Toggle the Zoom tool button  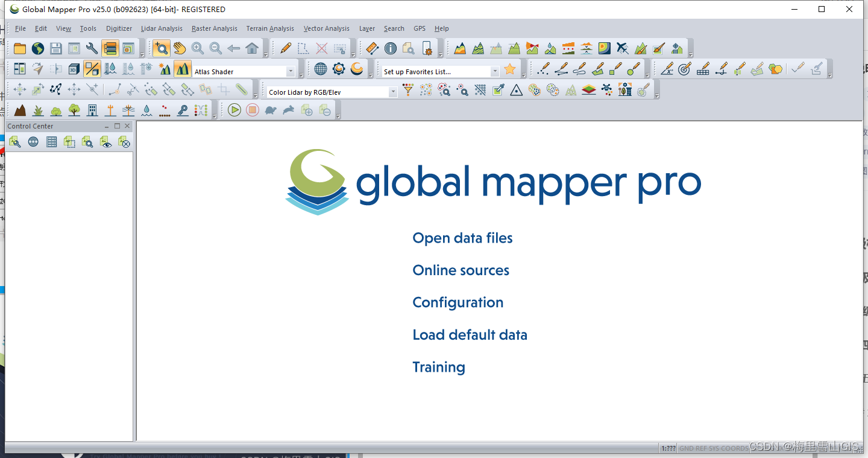point(161,49)
